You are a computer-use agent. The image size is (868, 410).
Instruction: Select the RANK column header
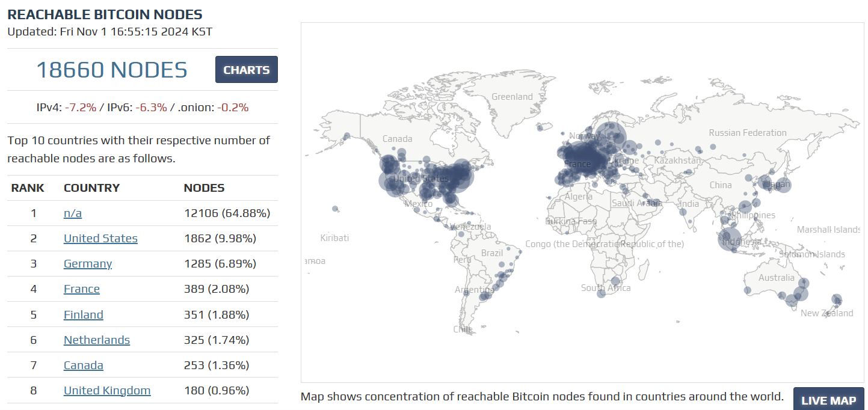point(28,188)
